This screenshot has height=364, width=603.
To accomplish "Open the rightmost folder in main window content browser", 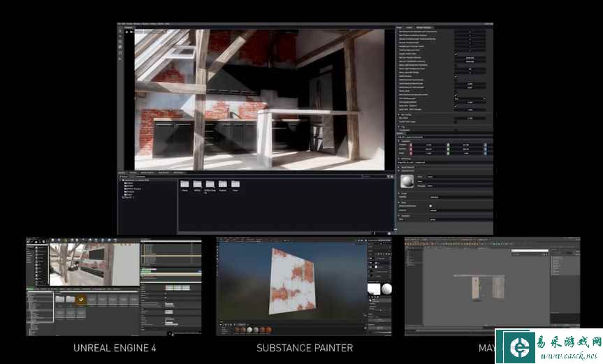I will coord(235,185).
